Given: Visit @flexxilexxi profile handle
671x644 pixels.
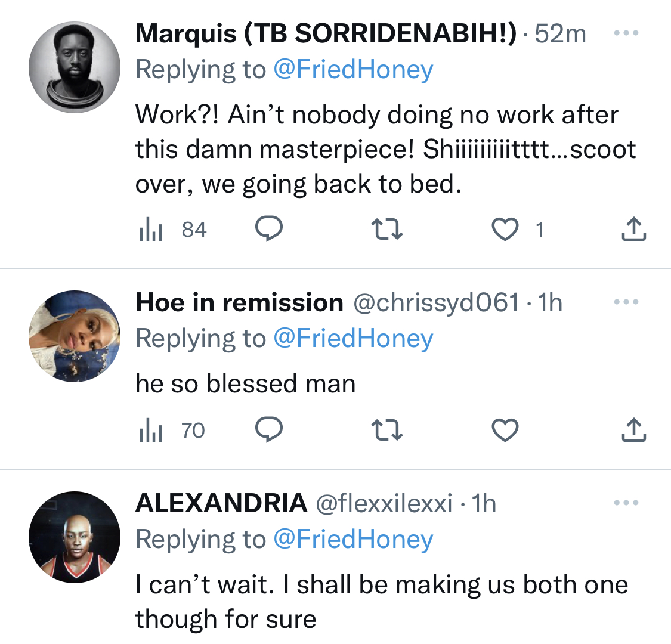Looking at the screenshot, I should (x=384, y=503).
